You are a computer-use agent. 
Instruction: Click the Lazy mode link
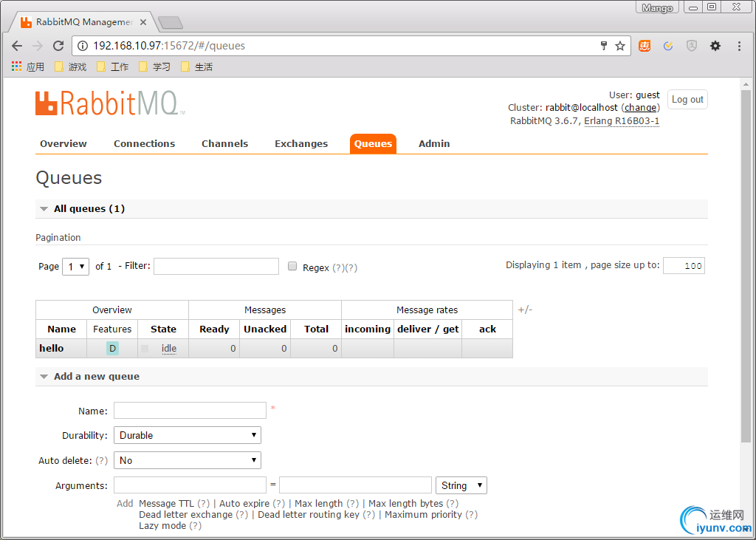(162, 525)
